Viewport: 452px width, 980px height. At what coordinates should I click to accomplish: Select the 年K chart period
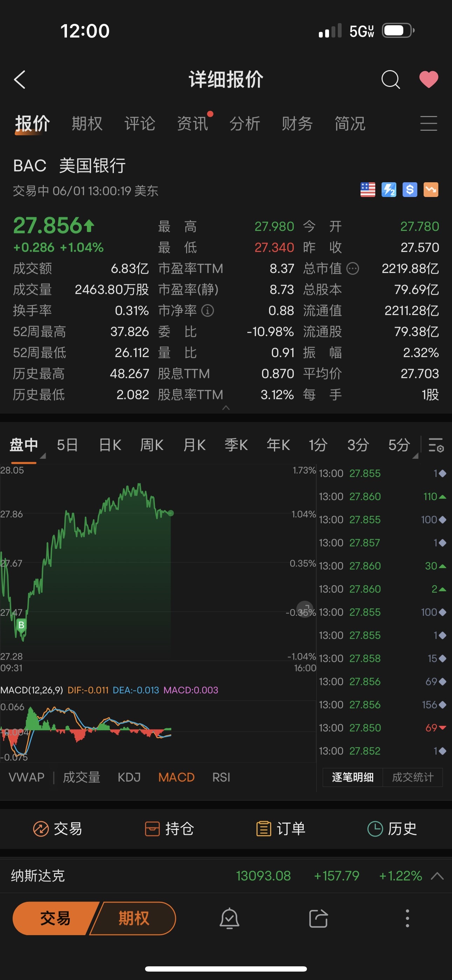tap(278, 445)
